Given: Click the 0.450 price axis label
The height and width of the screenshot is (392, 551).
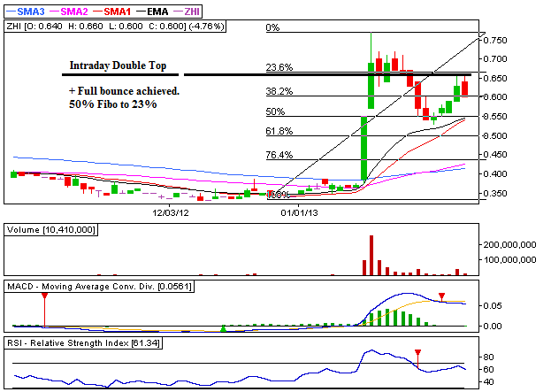Looking at the screenshot, I should (x=495, y=155).
